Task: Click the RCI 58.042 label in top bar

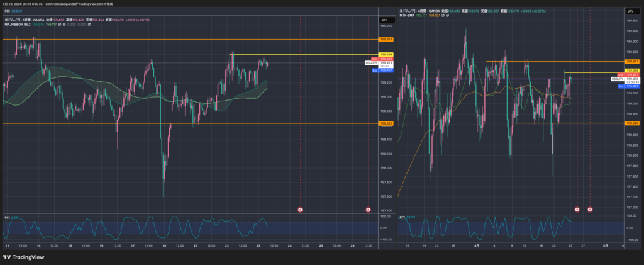Action: (x=13, y=11)
